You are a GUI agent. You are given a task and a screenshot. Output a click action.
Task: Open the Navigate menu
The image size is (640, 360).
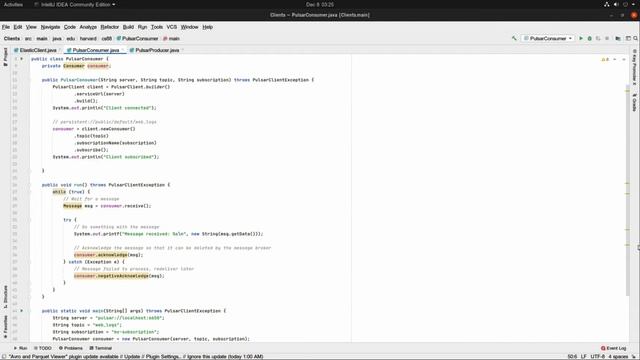[50, 27]
